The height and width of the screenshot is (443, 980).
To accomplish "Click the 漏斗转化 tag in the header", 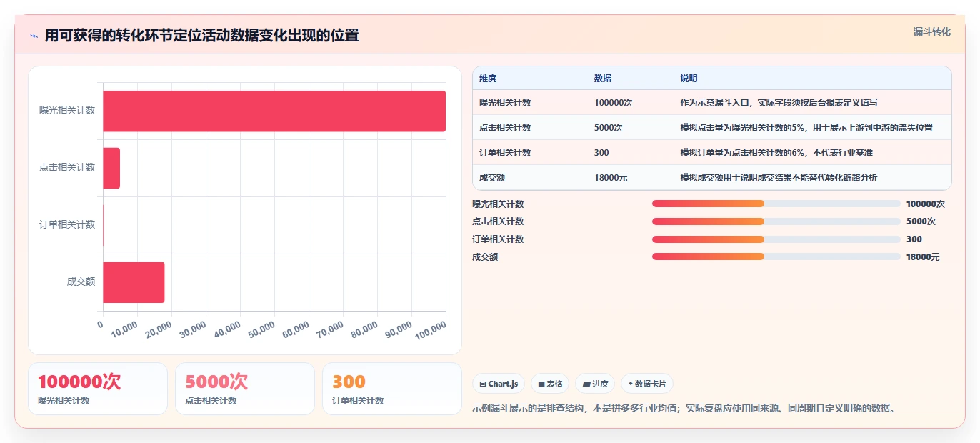I will [931, 31].
